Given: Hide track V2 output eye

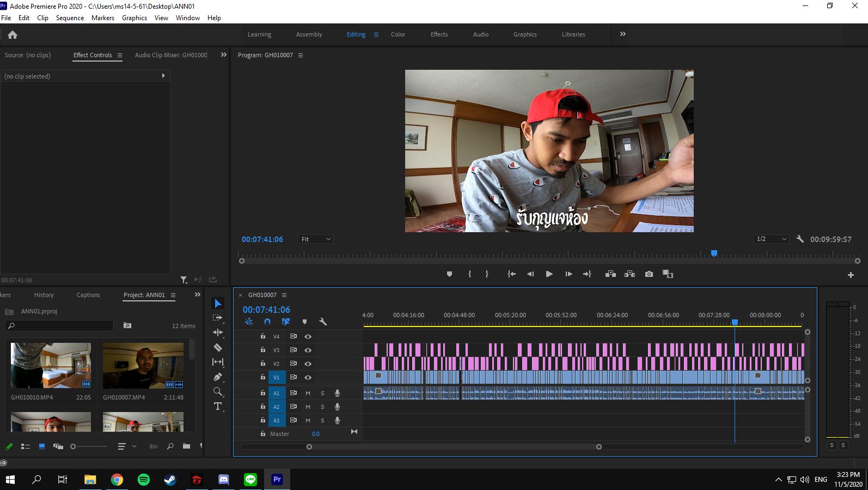Looking at the screenshot, I should (308, 364).
